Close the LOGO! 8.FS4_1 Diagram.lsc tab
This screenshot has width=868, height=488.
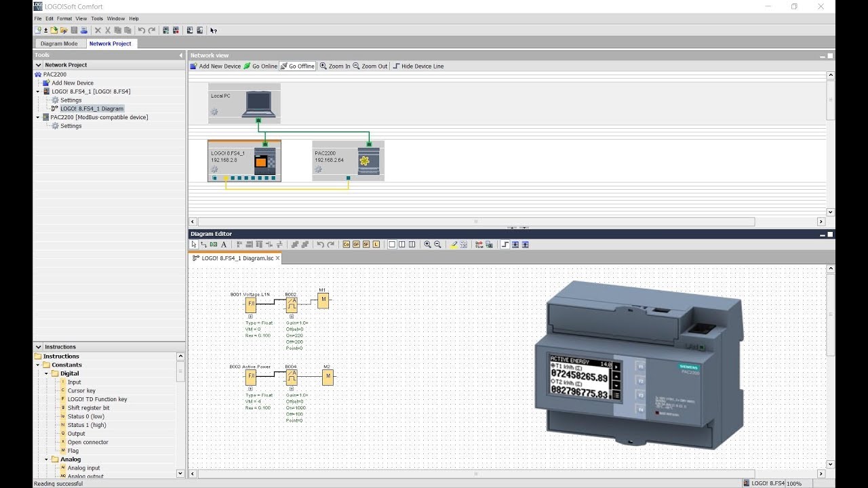click(x=277, y=258)
